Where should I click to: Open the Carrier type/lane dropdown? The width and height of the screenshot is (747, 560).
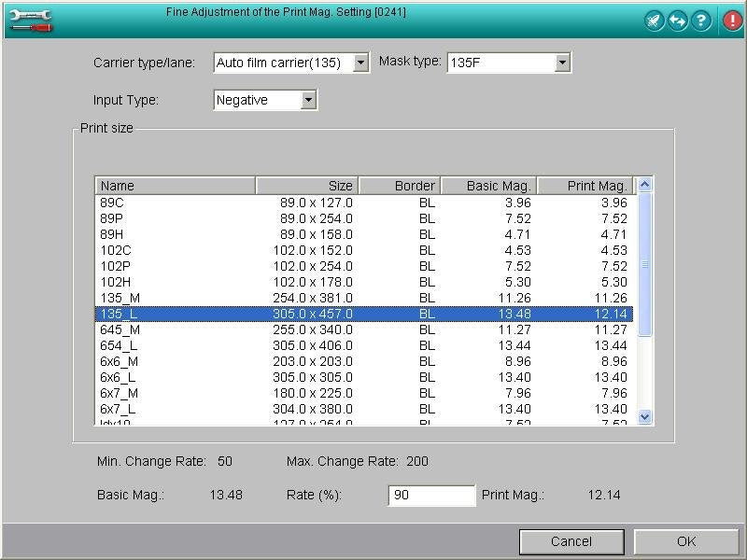point(361,63)
